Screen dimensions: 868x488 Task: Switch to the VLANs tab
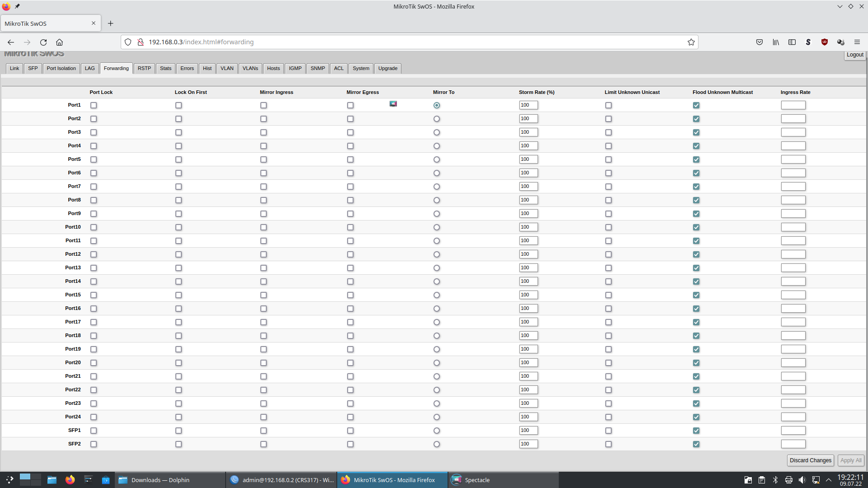click(x=250, y=68)
